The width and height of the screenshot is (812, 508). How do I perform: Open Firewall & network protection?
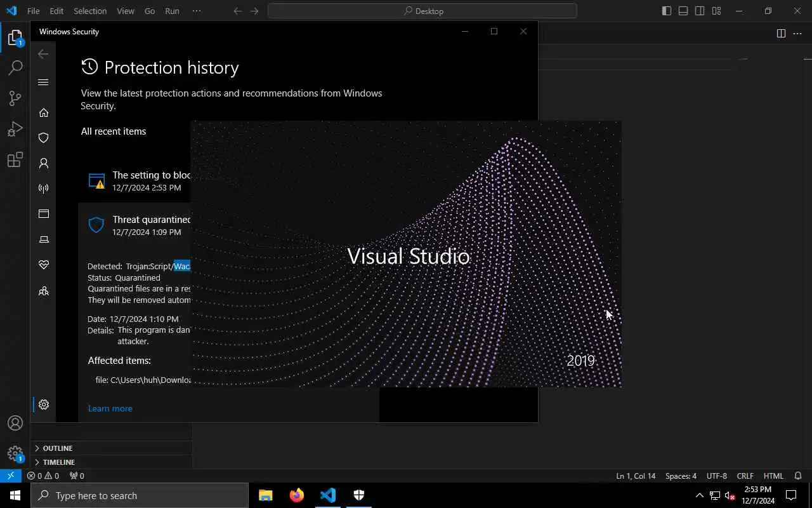tap(44, 189)
